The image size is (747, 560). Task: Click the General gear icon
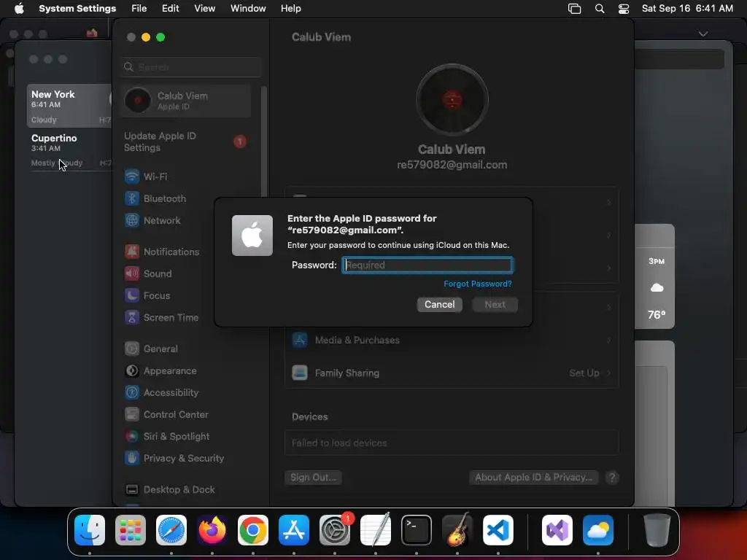132,349
